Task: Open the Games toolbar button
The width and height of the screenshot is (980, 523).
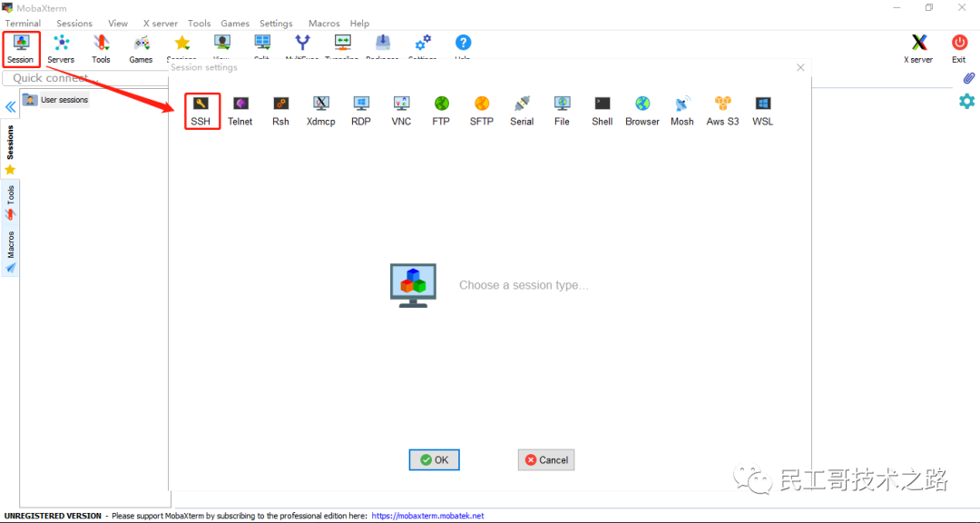Action: [141, 49]
